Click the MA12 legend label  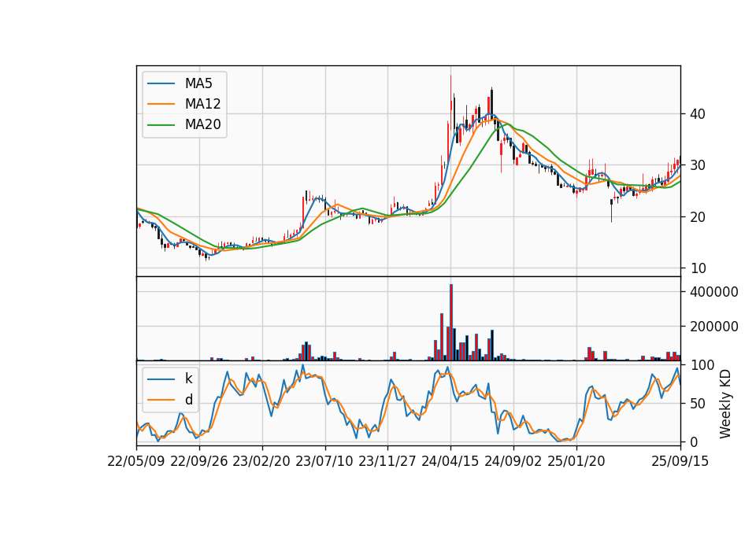202,104
